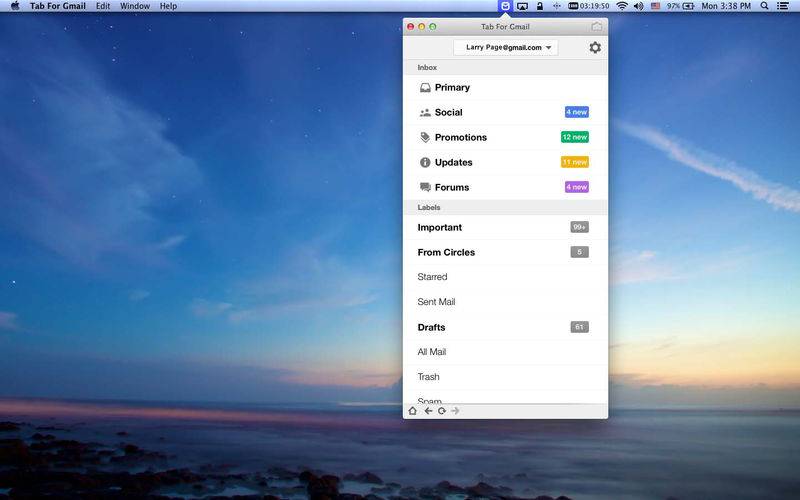Click the green 12 new Promotions badge
The height and width of the screenshot is (500, 800).
click(574, 137)
